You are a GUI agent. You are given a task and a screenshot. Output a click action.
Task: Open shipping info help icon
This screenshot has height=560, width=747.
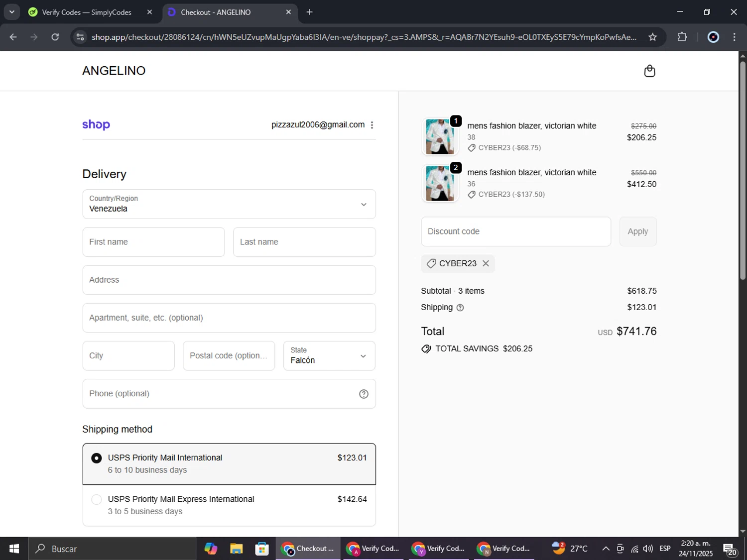click(x=460, y=308)
